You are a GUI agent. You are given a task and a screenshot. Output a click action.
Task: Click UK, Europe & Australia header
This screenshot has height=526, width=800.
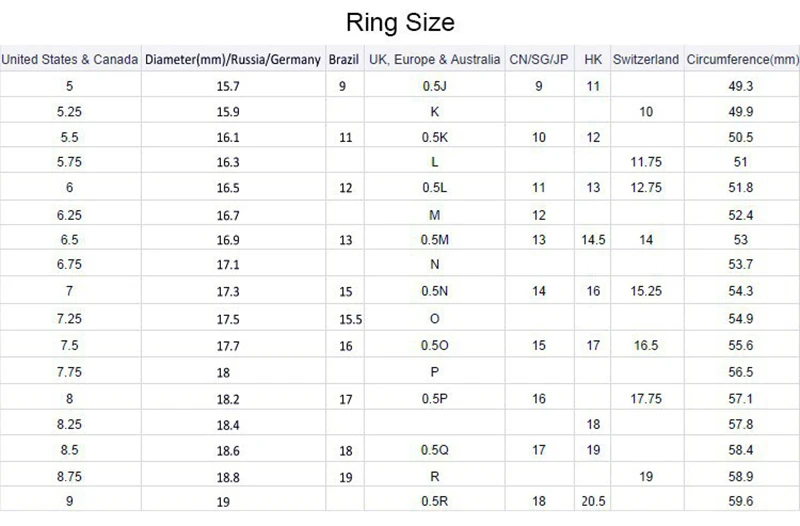[435, 60]
